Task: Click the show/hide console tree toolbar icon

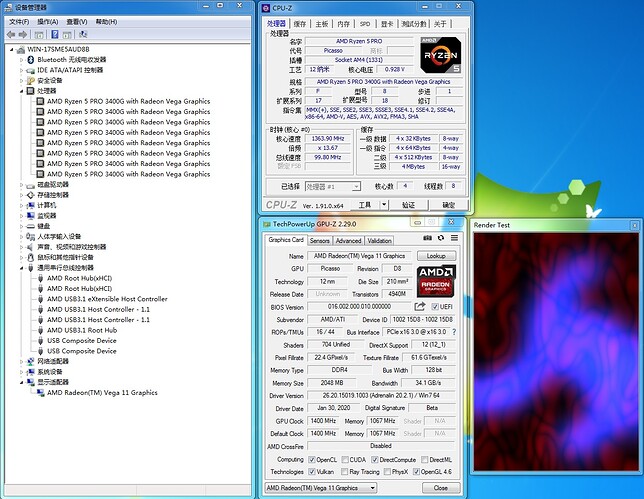Action: pos(39,35)
